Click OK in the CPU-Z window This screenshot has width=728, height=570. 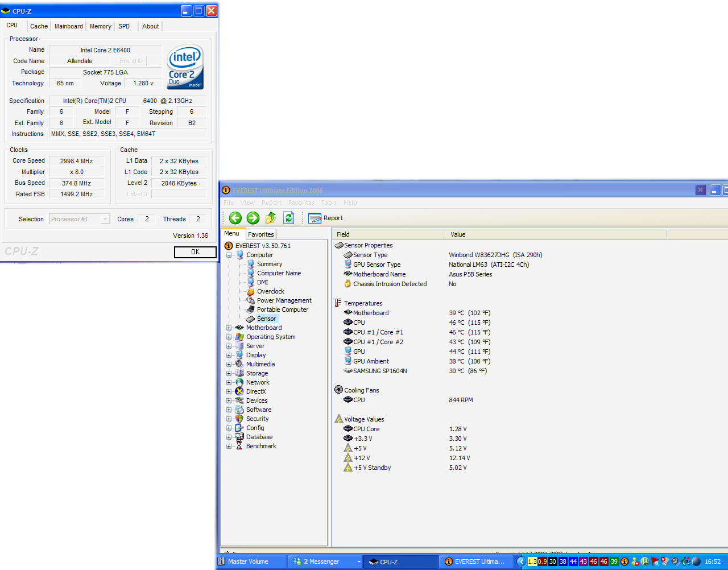tap(195, 252)
